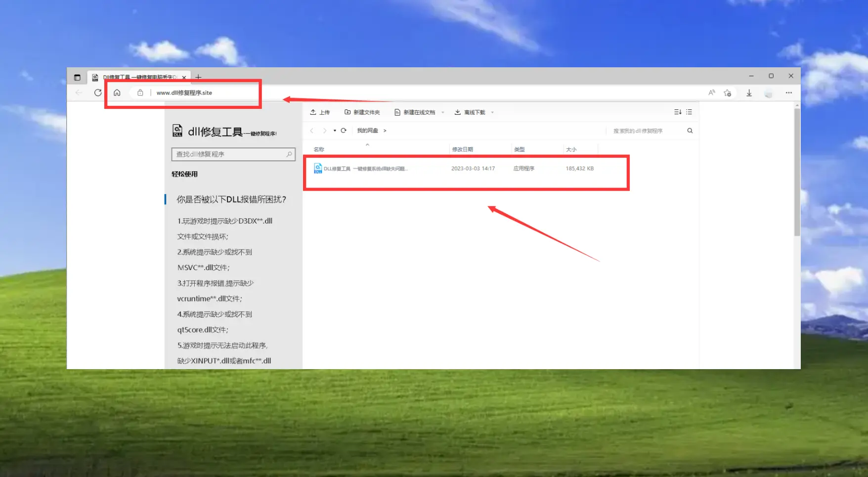
Task: Open browser settings and more menu
Action: point(789,93)
